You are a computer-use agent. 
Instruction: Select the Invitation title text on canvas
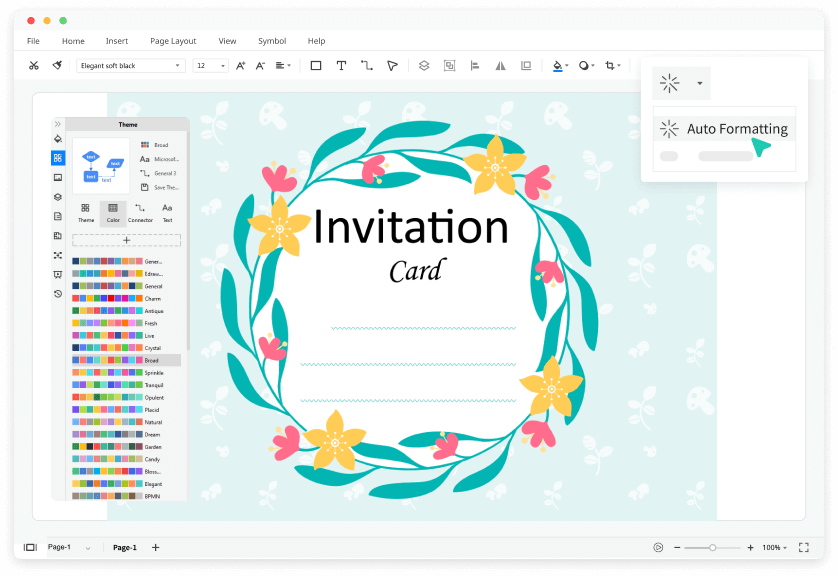coord(410,227)
